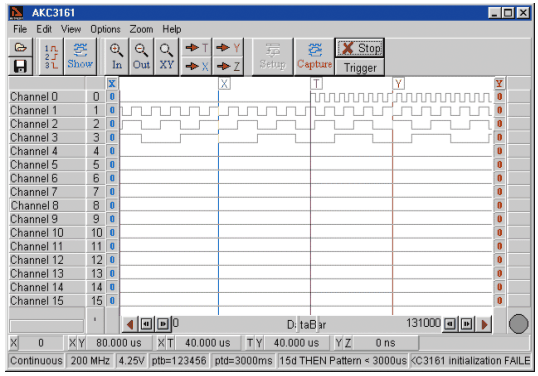Click the floppy disk save icon

coord(21,66)
